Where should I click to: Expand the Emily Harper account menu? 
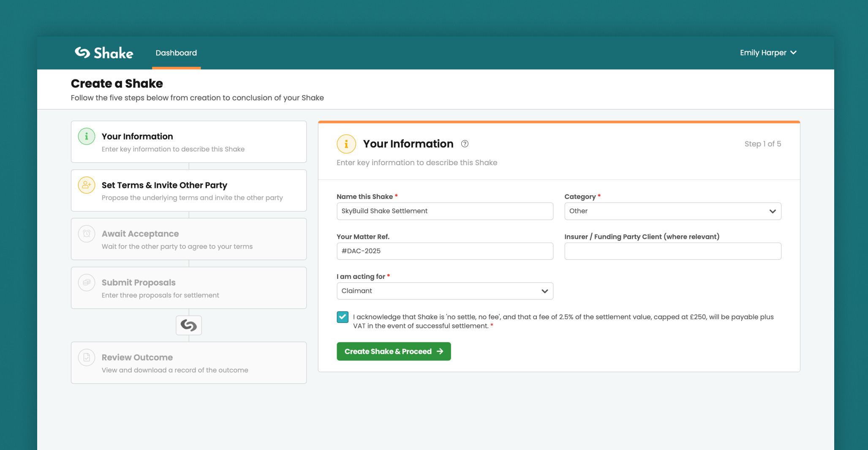coord(768,52)
